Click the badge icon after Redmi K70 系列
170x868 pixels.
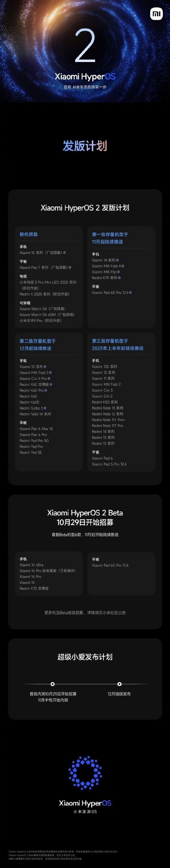120,278
